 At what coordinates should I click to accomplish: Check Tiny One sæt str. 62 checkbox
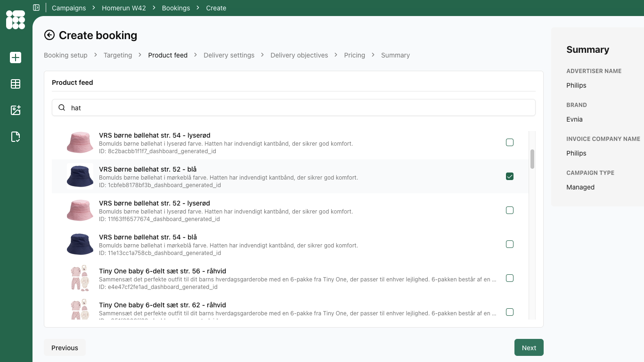tap(510, 312)
